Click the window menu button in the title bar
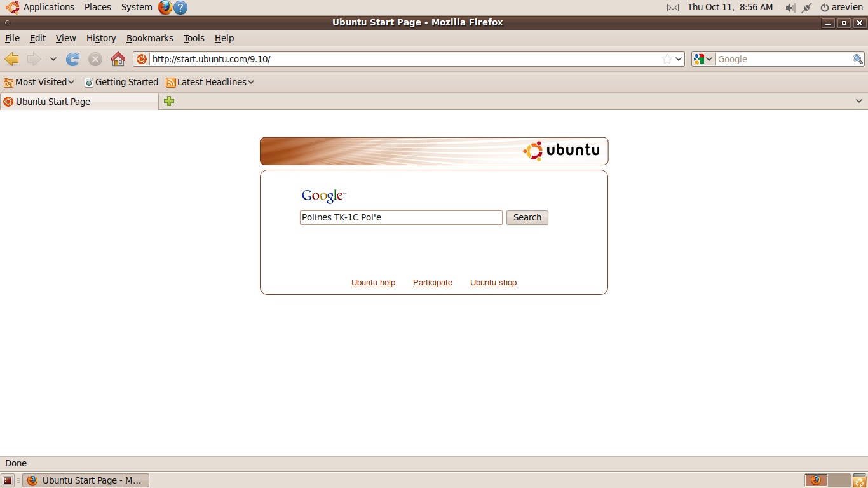 [6, 22]
